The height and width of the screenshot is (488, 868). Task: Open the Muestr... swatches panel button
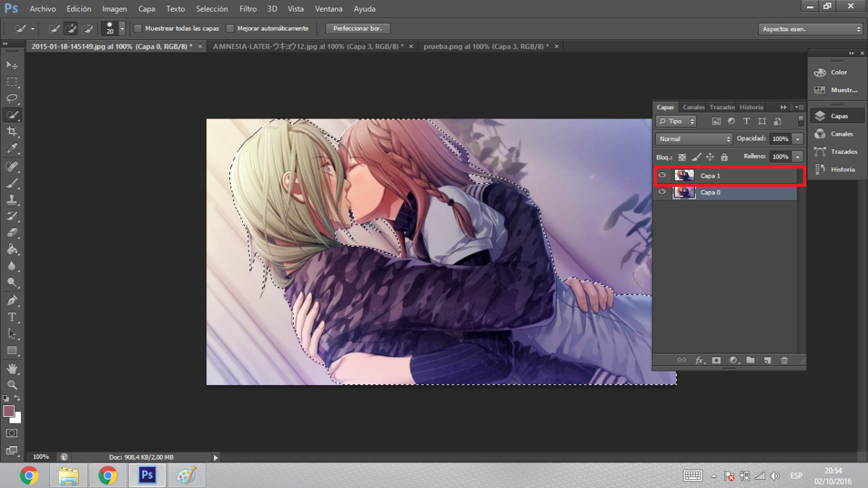click(x=837, y=90)
